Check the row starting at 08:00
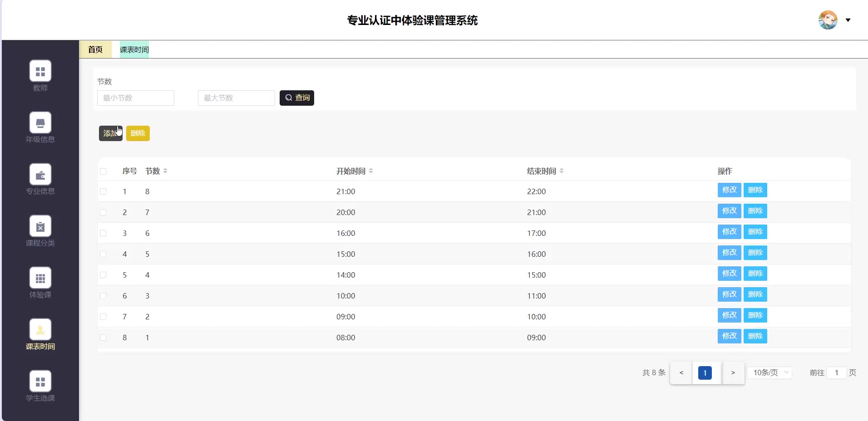The image size is (868, 421). pyautogui.click(x=103, y=338)
